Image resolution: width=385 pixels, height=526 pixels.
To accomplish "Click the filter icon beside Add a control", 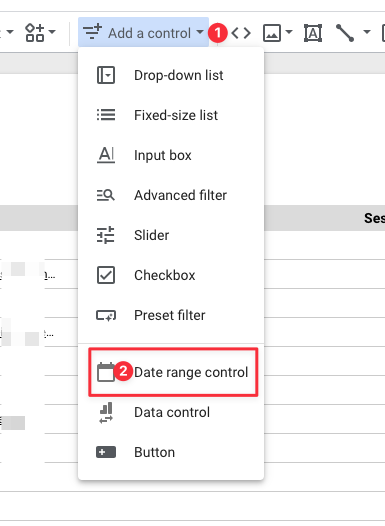I will tap(92, 32).
